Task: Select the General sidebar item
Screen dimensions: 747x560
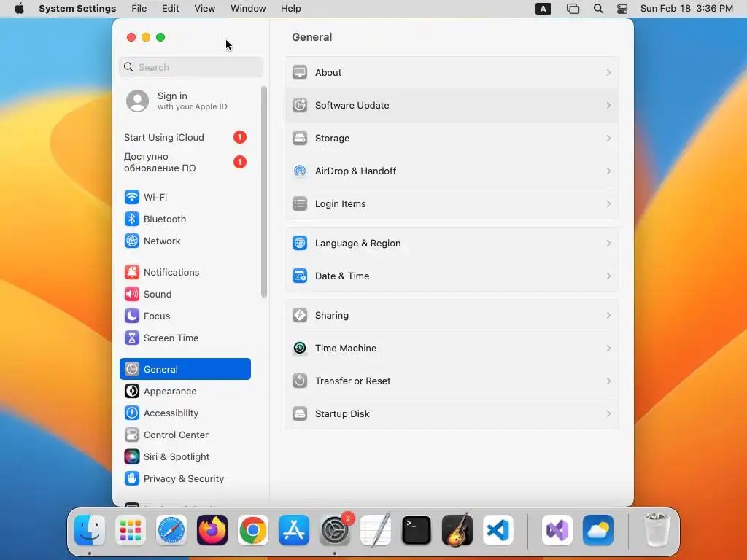Action: click(x=185, y=369)
